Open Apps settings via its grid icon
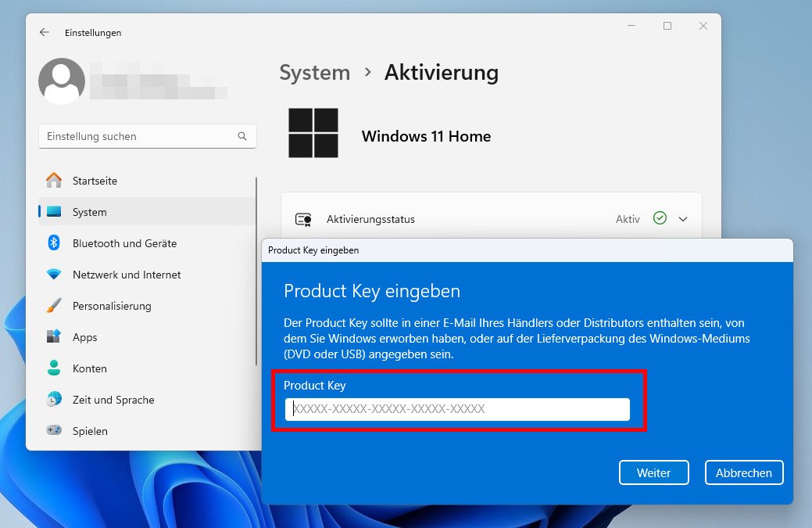 (53, 337)
